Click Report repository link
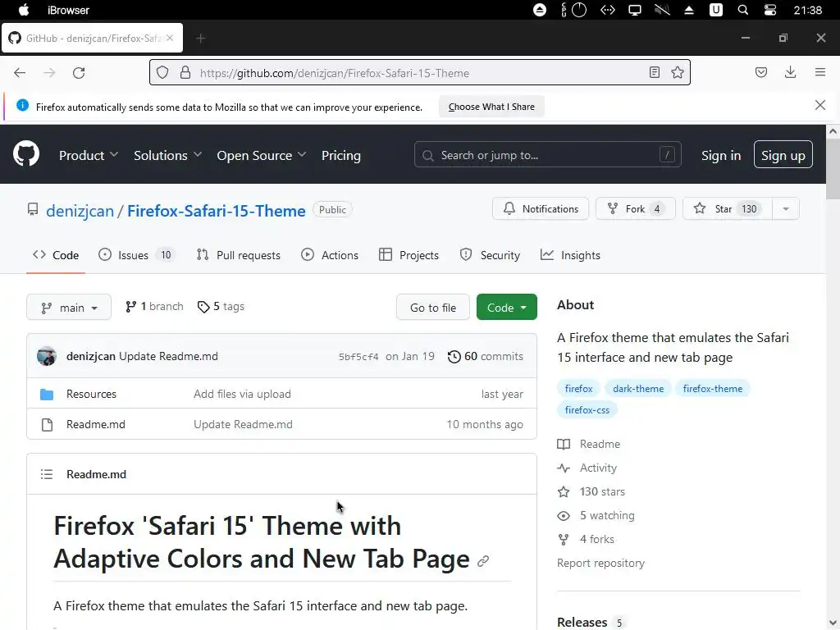840x630 pixels. point(600,563)
